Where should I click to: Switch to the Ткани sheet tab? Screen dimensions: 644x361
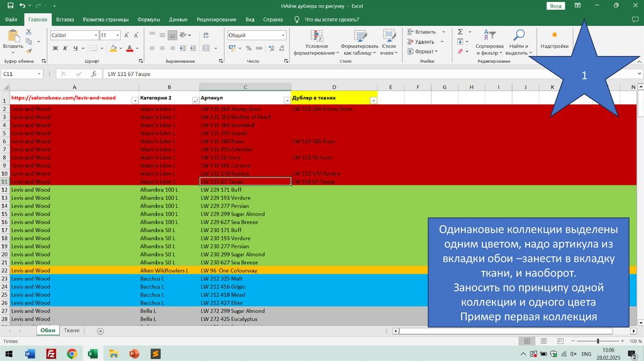(x=72, y=330)
